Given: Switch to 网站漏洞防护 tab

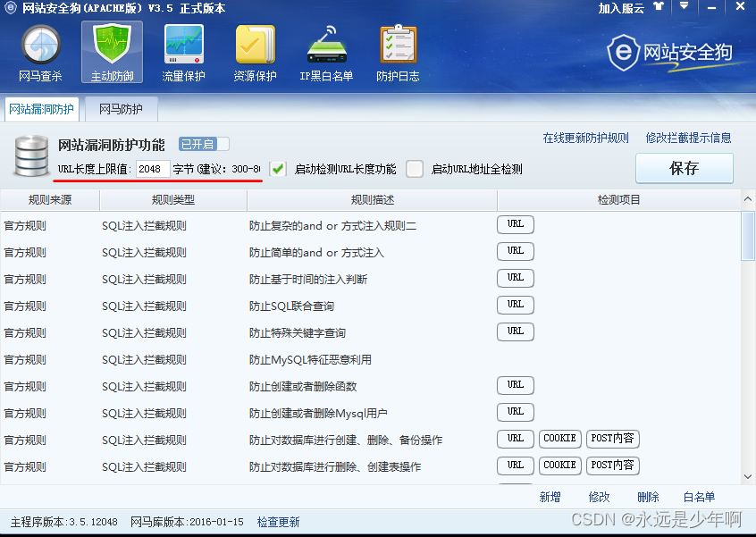Looking at the screenshot, I should click(x=41, y=109).
